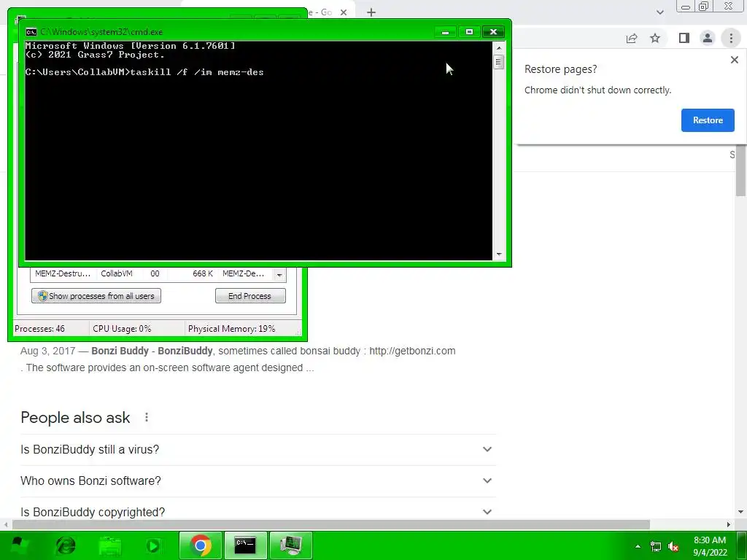Bookmark this page with the star icon
747x560 pixels.
coord(655,38)
